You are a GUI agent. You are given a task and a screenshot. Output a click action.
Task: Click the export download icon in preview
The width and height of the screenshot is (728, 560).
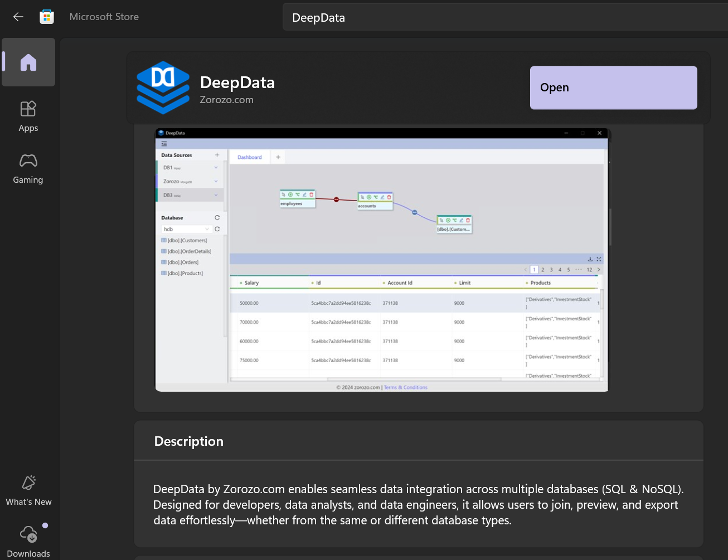[x=590, y=259]
